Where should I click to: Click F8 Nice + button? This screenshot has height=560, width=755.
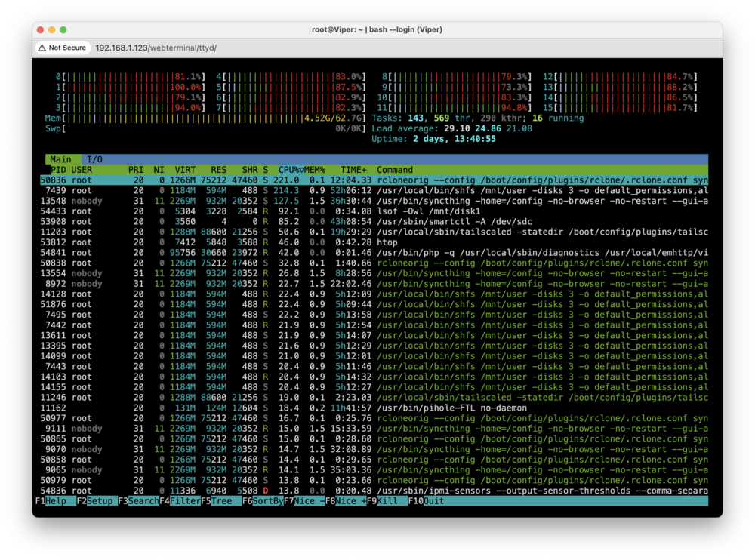(x=346, y=501)
